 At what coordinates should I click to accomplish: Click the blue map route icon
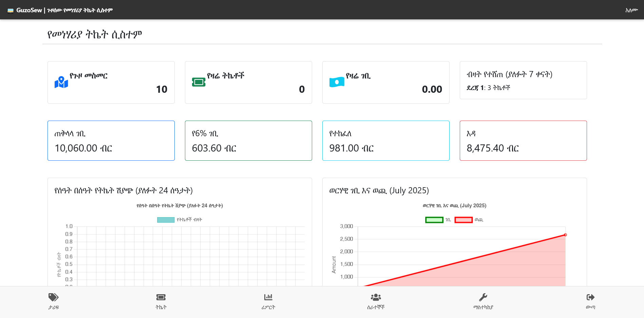click(x=61, y=82)
